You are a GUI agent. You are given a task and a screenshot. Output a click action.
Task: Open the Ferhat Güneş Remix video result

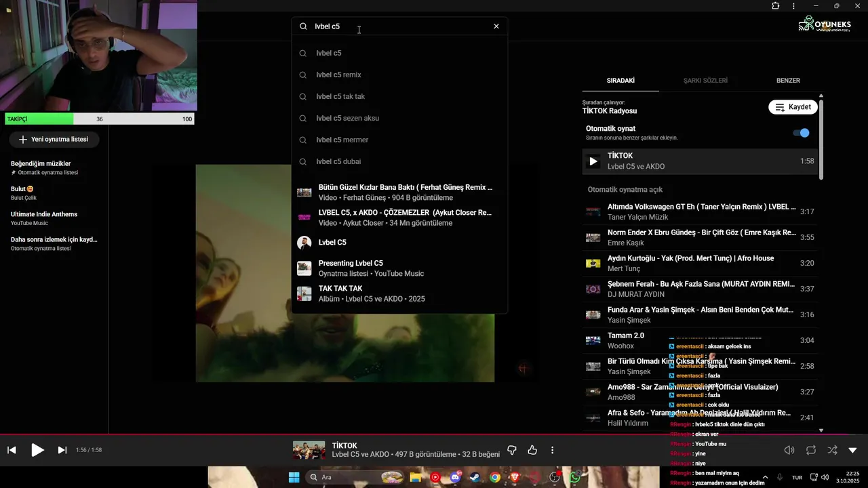[x=399, y=192]
